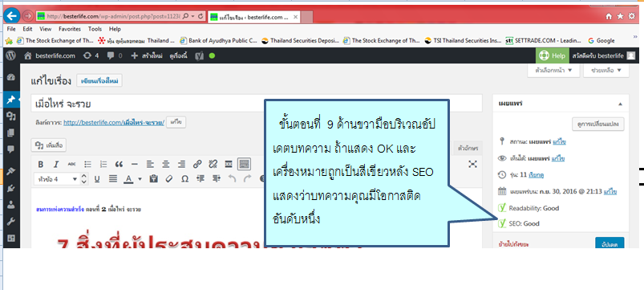Open the special character (Omega) picker

[x=184, y=178]
